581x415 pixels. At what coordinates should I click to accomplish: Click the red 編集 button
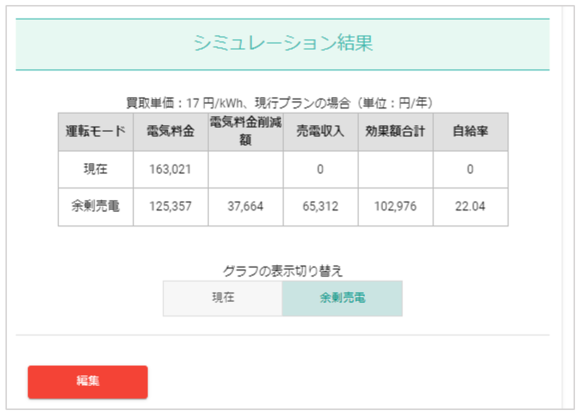(x=88, y=382)
